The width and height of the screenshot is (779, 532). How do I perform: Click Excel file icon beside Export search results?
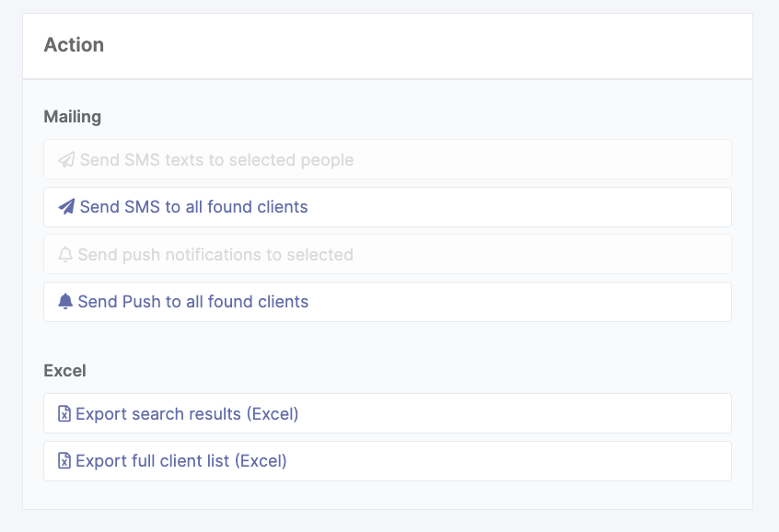[64, 414]
